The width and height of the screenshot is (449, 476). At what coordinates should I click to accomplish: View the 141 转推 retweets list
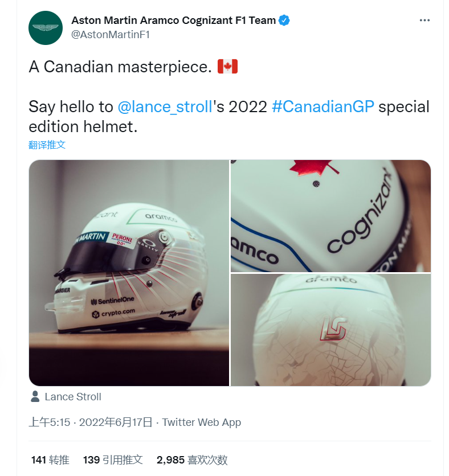point(50,460)
